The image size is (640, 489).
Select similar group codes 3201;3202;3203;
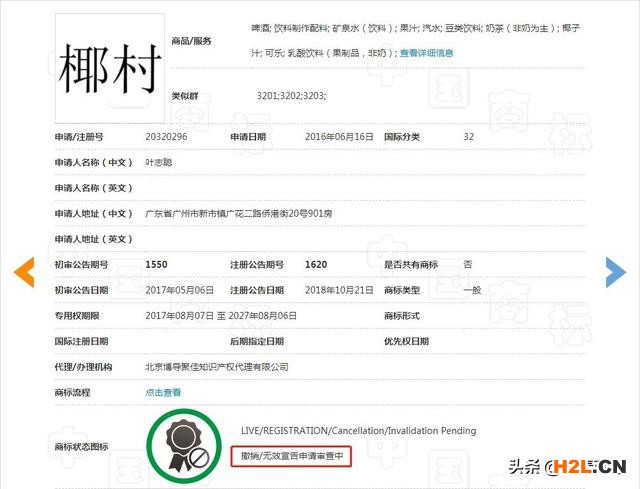[x=291, y=96]
